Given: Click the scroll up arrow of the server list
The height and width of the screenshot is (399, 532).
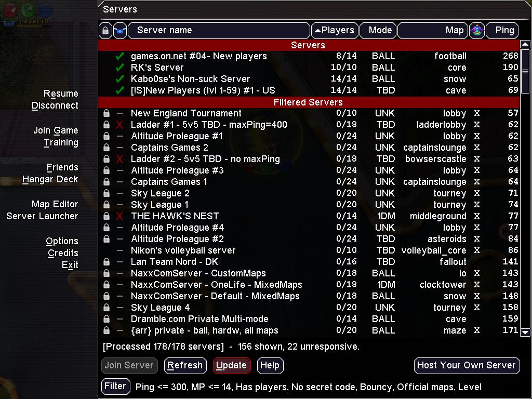Looking at the screenshot, I should point(525,45).
